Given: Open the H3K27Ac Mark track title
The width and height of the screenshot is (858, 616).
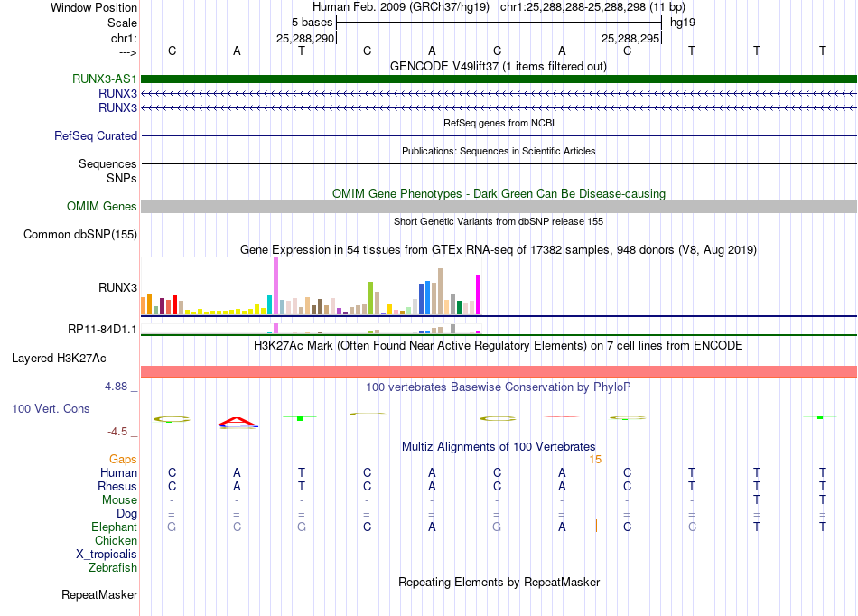Looking at the screenshot, I should tap(499, 346).
